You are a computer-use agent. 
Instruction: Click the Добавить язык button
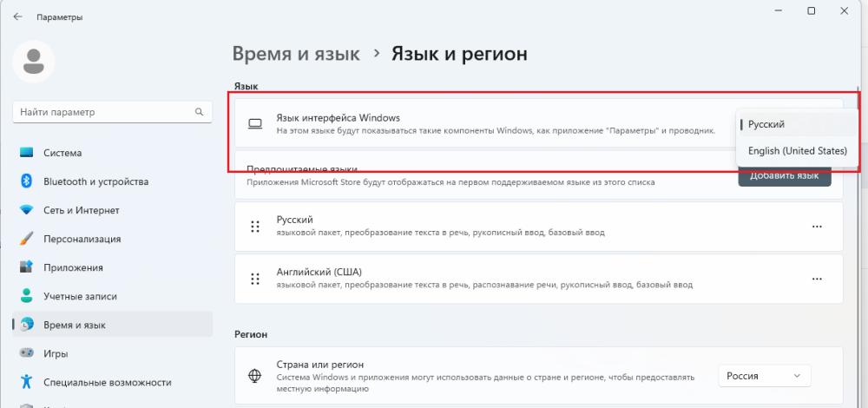784,176
